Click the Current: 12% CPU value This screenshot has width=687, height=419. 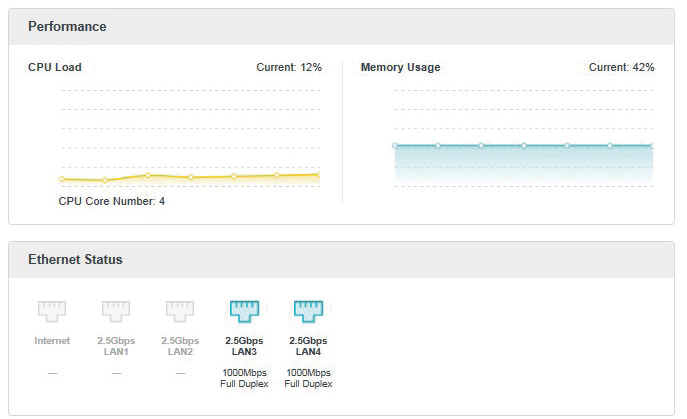[289, 67]
